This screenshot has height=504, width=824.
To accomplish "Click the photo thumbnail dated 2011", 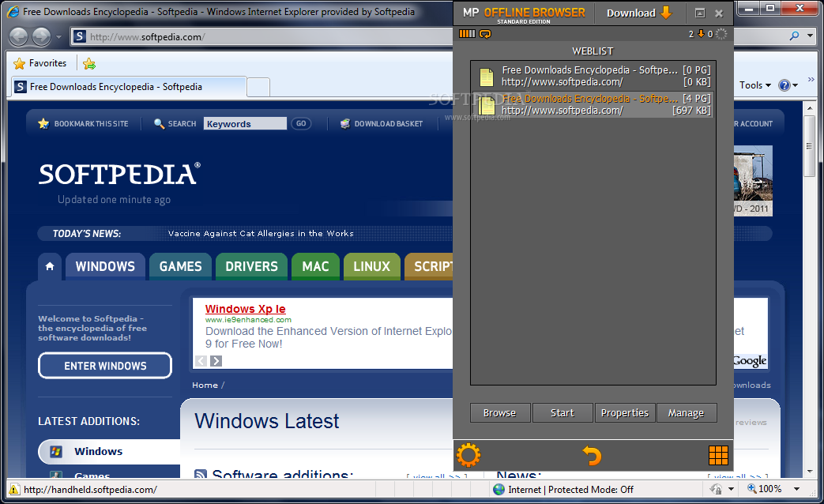I will (x=753, y=180).
